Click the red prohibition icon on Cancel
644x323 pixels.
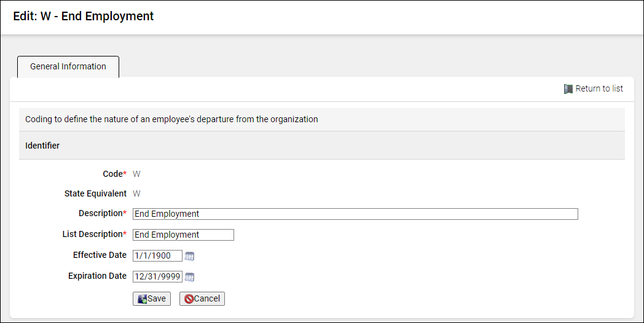click(x=189, y=299)
